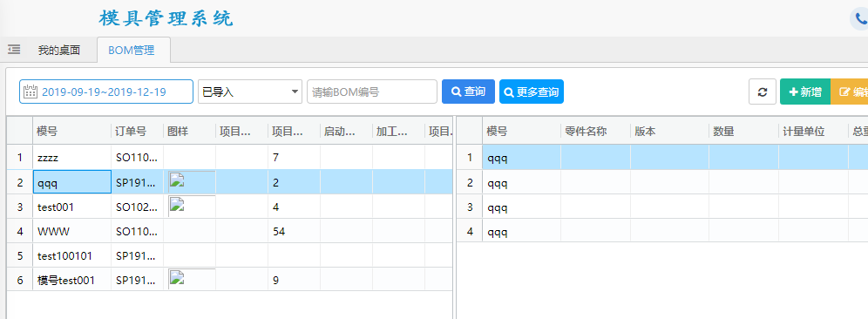
Task: Click value 4 in test001 row
Action: 294,207
